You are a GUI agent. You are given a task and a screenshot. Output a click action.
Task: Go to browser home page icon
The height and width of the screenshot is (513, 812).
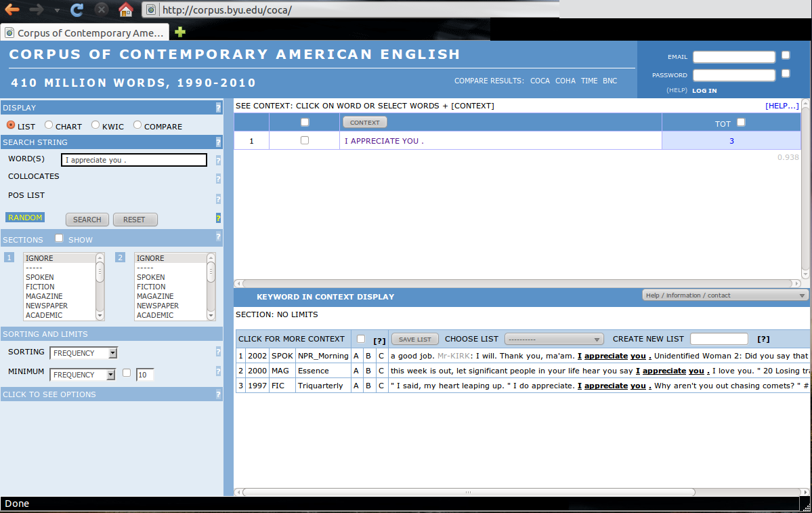tap(125, 9)
